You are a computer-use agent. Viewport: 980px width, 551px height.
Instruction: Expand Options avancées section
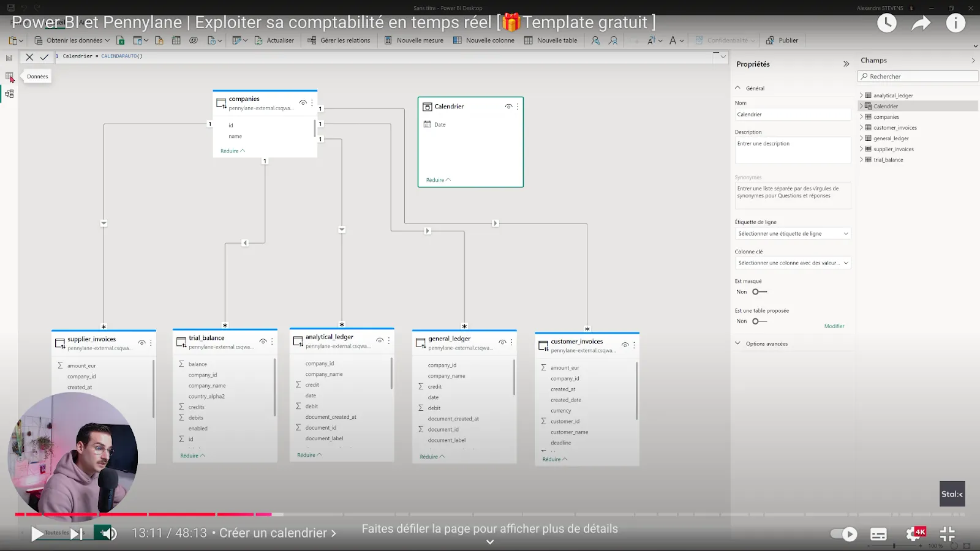click(738, 343)
